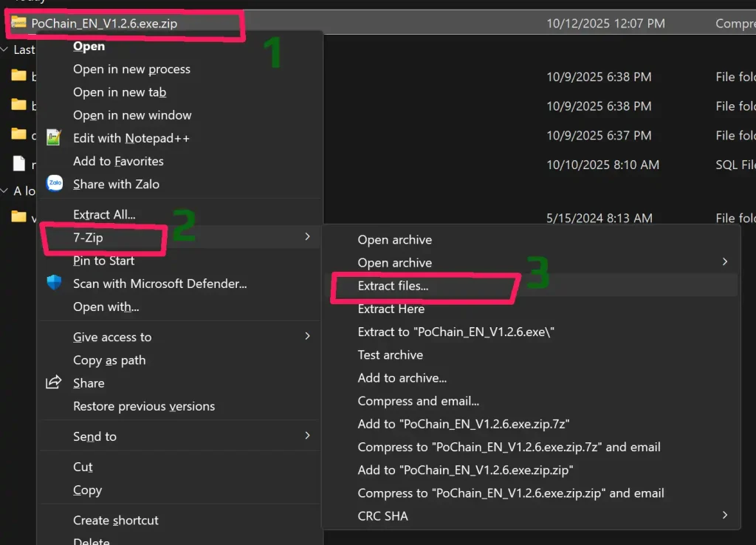Screen dimensions: 756x545
Task: Select Extract Here option
Action: pos(391,309)
